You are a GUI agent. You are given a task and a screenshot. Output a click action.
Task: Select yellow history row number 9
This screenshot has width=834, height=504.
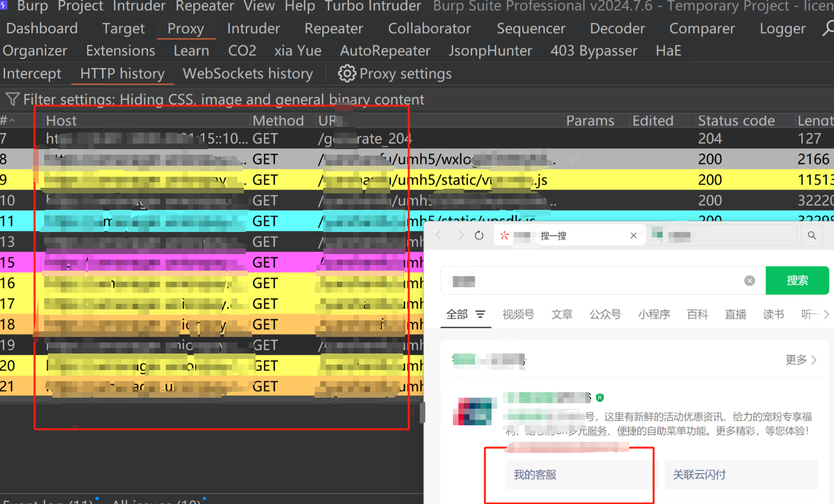click(x=417, y=180)
